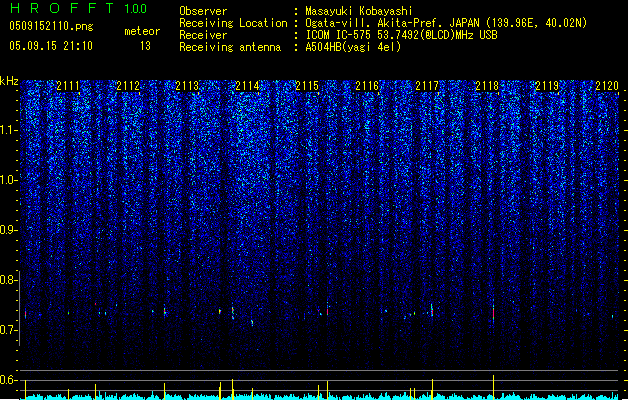The width and height of the screenshot is (629, 400).
Task: Click the 1.0.0 version number
Action: click(x=135, y=9)
